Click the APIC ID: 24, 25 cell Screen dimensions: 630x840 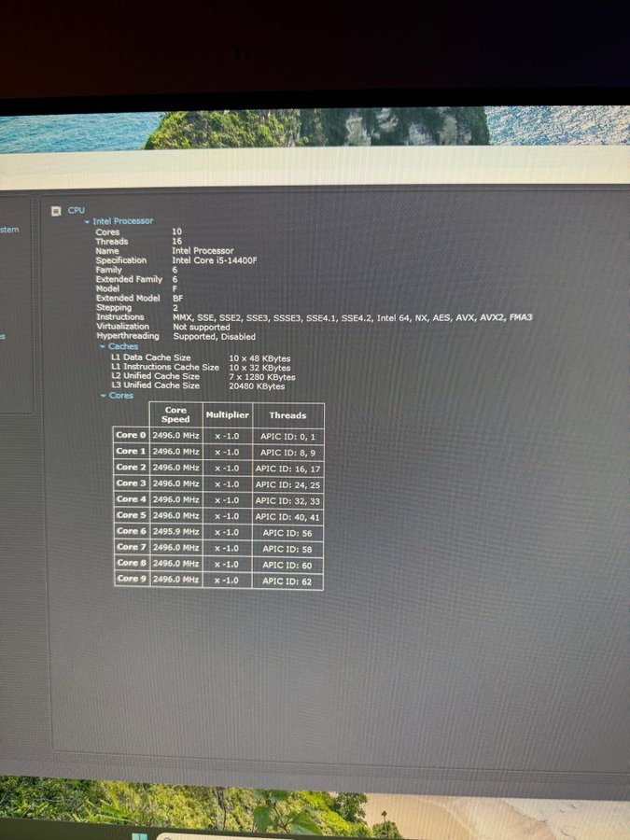(x=287, y=484)
